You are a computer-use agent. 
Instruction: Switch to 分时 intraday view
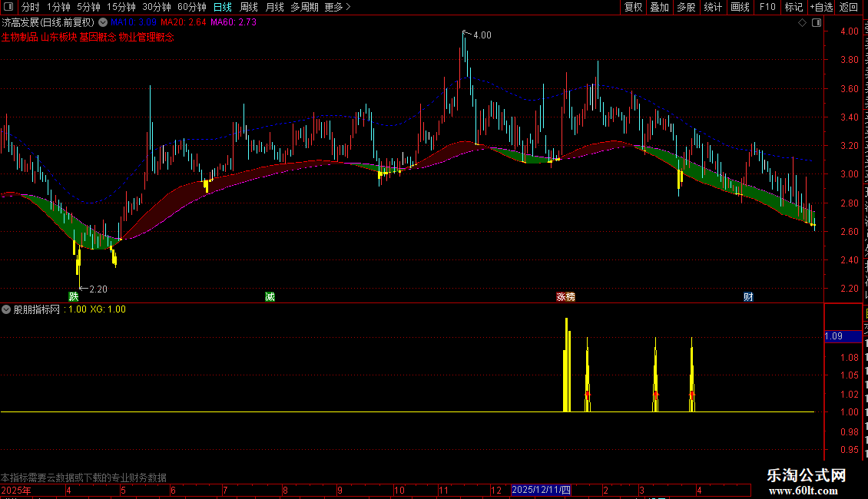(31, 7)
